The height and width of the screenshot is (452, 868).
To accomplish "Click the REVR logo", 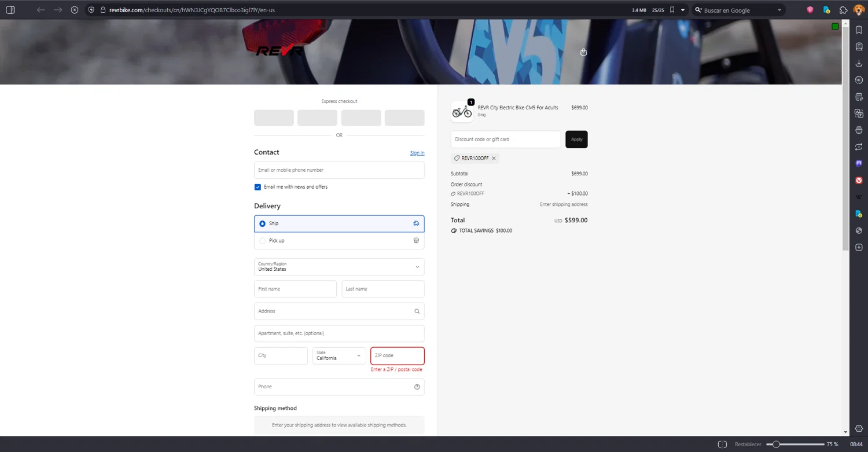I will pos(279,52).
